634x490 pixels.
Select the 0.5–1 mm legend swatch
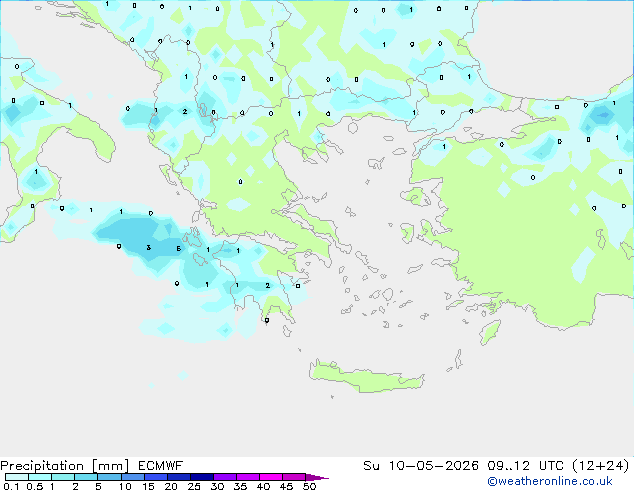coord(40,477)
